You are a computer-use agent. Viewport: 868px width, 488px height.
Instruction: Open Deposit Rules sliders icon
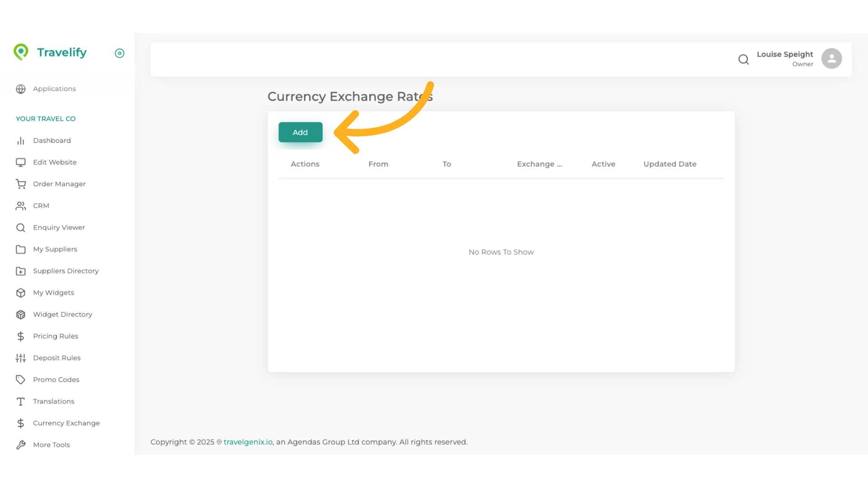21,358
